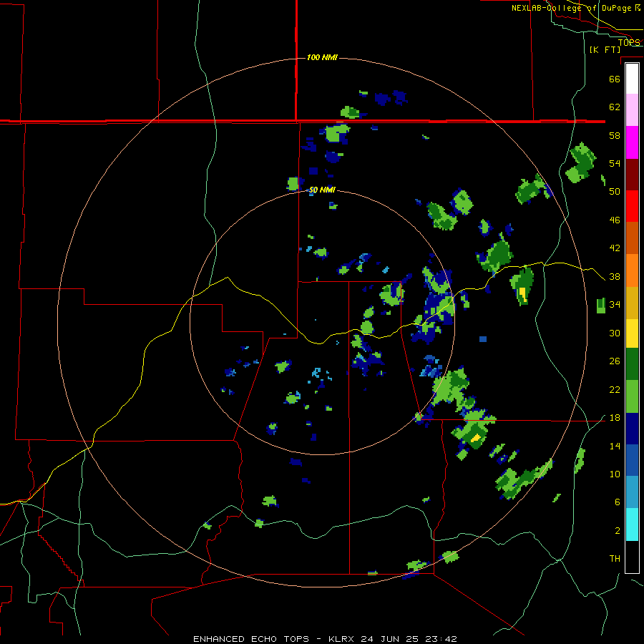Select the bright red legend swatch
644x644 pixels.
tap(632, 206)
